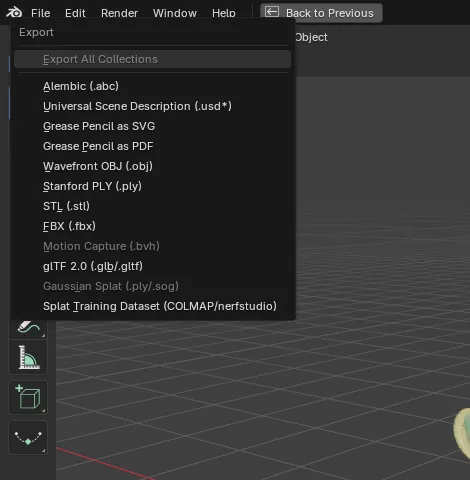Click the Back to Previous button
470x480 pixels.
pyautogui.click(x=321, y=13)
